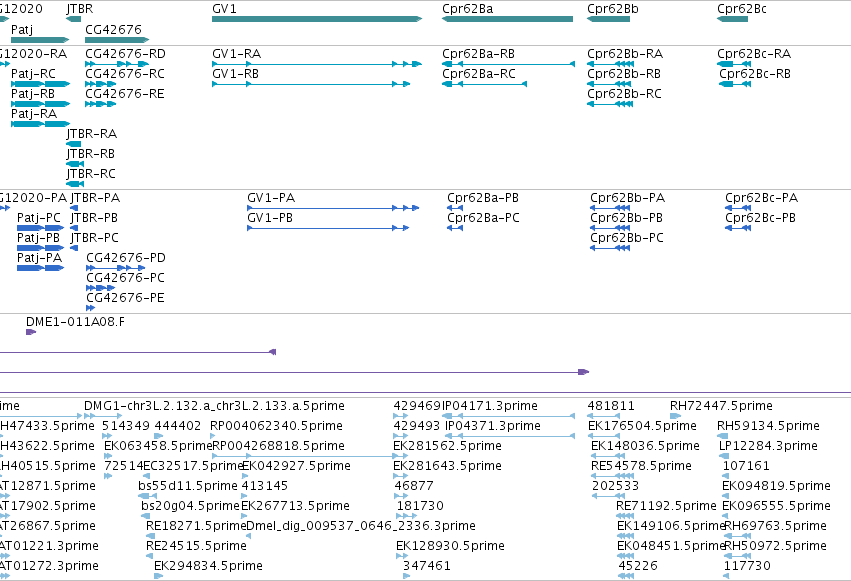Image resolution: width=851 pixels, height=581 pixels.
Task: Select the GV1-RB transcript
Action: click(311, 84)
